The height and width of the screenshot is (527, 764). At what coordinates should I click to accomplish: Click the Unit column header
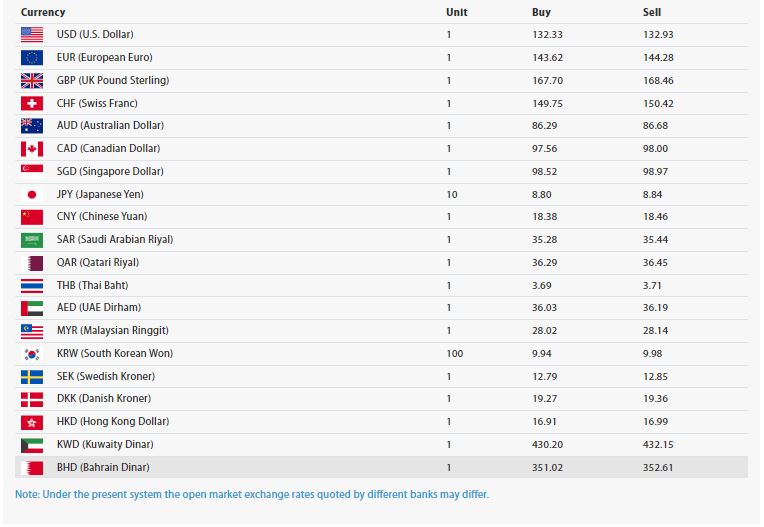click(x=456, y=12)
